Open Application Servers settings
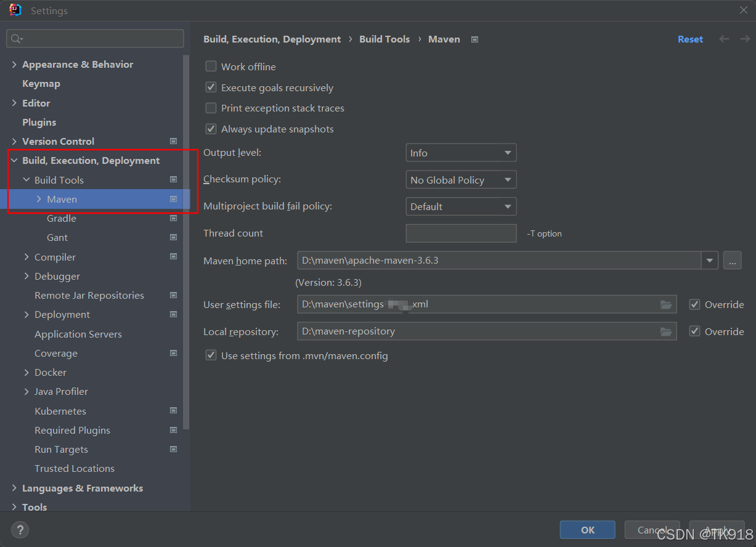Viewport: 756px width, 547px height. [78, 334]
